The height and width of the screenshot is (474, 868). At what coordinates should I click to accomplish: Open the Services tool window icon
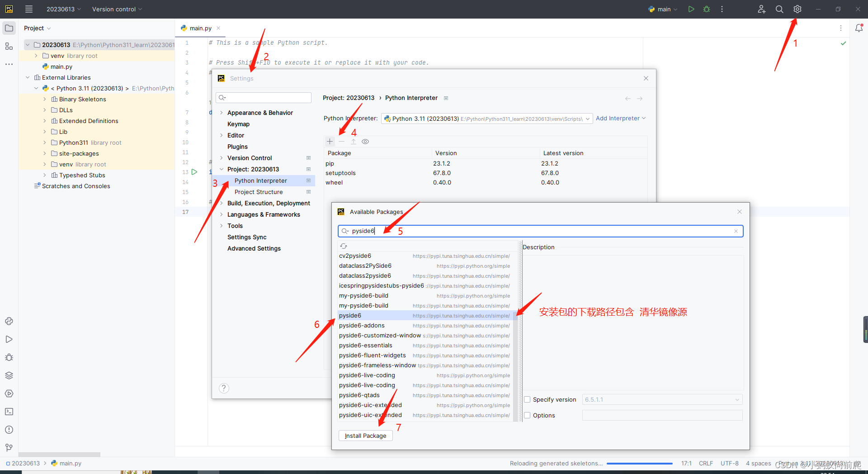(x=9, y=393)
